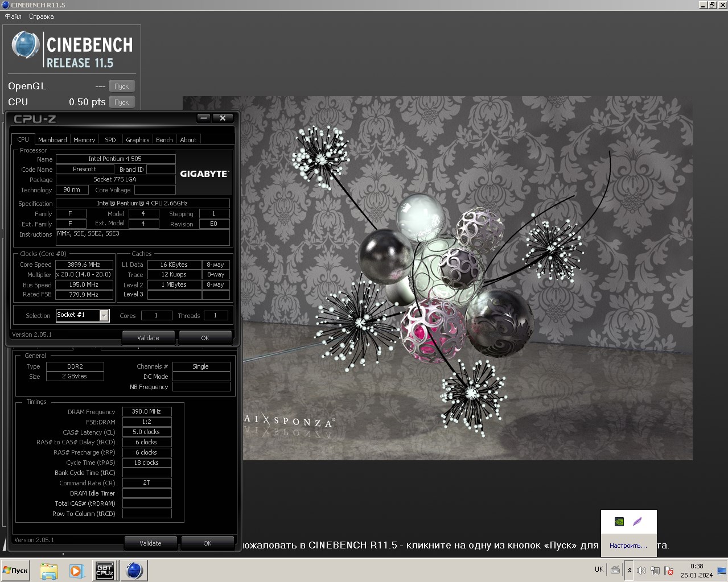Click the Code Name value Prescott
The width and height of the screenshot is (728, 582).
(x=84, y=169)
